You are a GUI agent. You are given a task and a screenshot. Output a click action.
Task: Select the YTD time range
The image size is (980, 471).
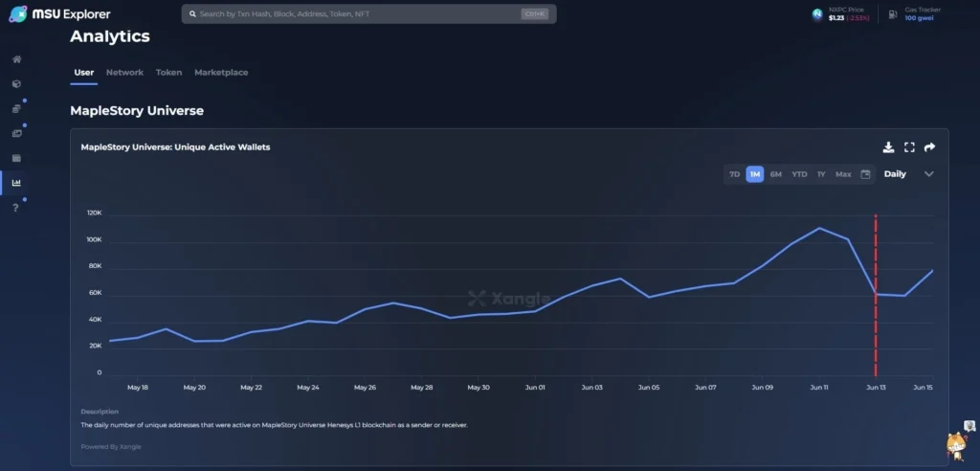tap(799, 174)
